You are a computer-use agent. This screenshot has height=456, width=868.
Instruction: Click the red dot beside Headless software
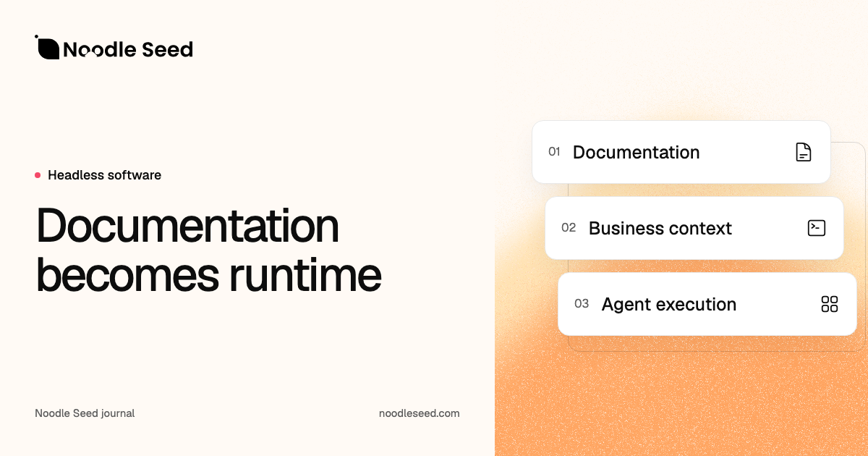[38, 175]
